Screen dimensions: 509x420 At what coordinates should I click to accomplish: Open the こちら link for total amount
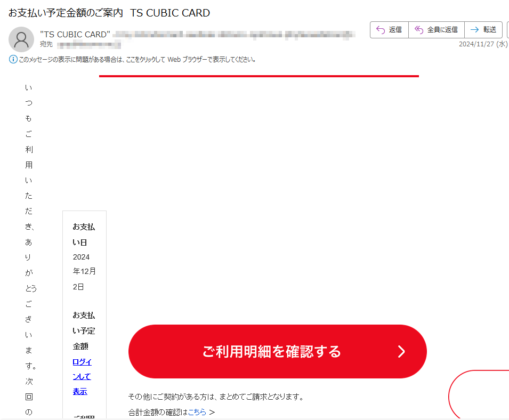point(197,412)
